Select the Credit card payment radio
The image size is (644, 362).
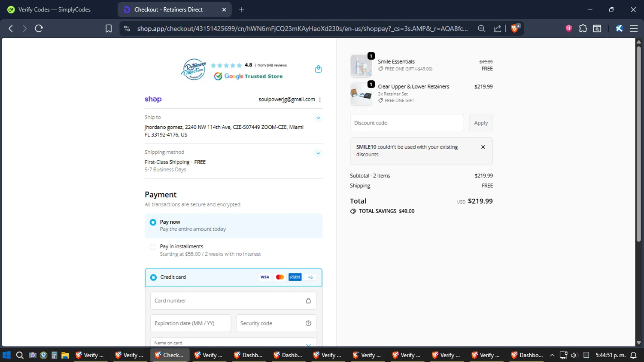[x=153, y=277]
